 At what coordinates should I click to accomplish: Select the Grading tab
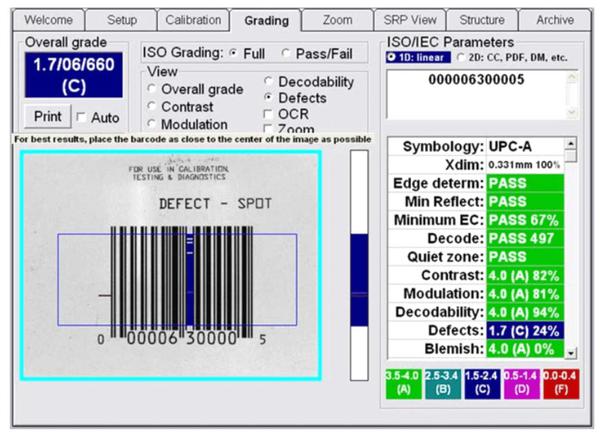(266, 21)
